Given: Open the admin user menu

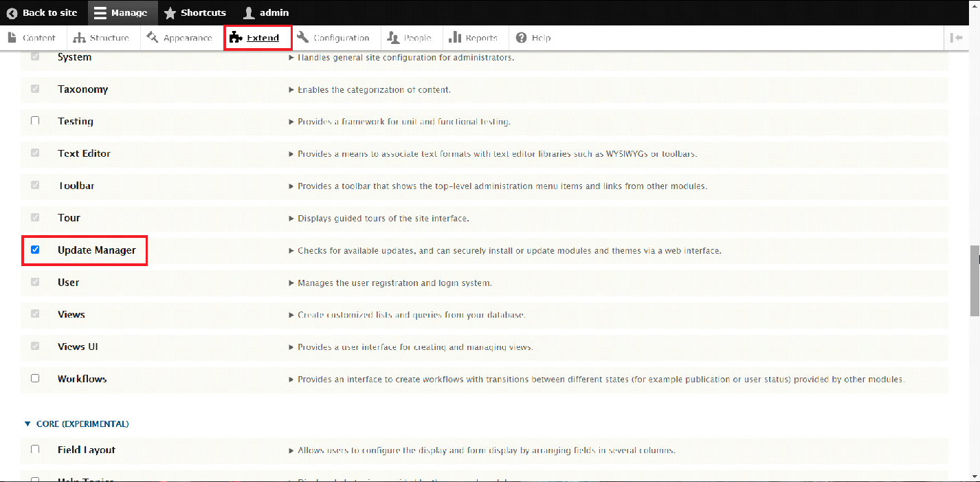Looking at the screenshot, I should click(267, 12).
